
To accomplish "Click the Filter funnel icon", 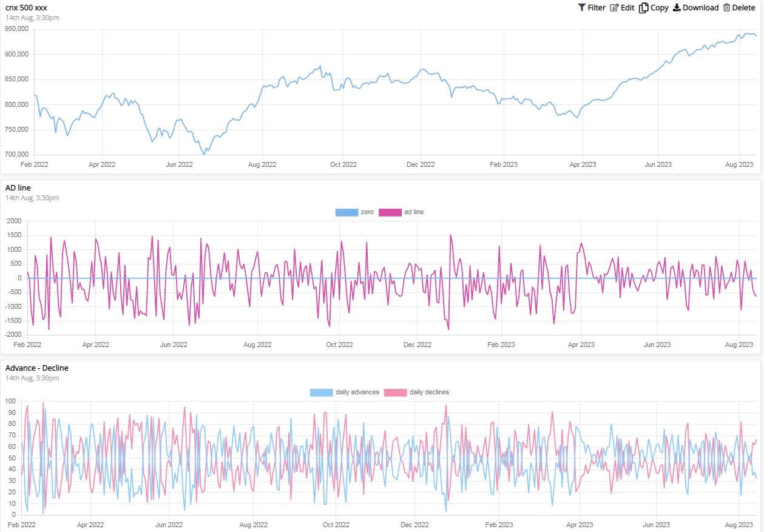I will (x=581, y=8).
